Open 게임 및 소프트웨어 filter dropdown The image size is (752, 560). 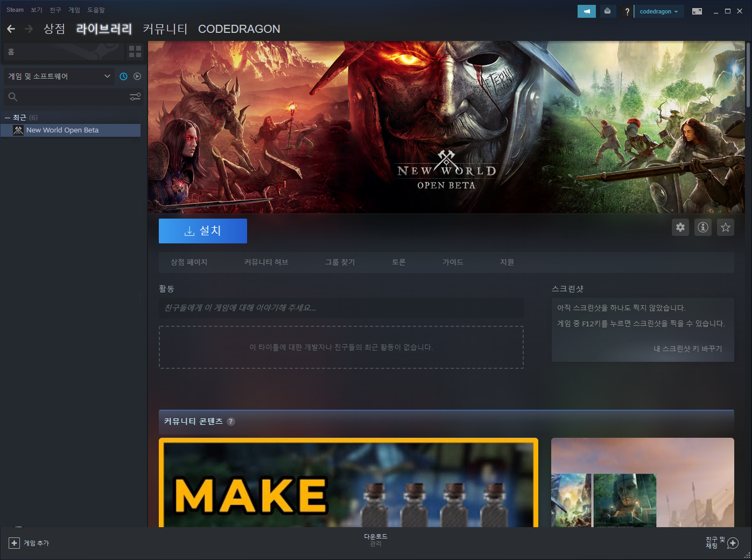click(59, 76)
